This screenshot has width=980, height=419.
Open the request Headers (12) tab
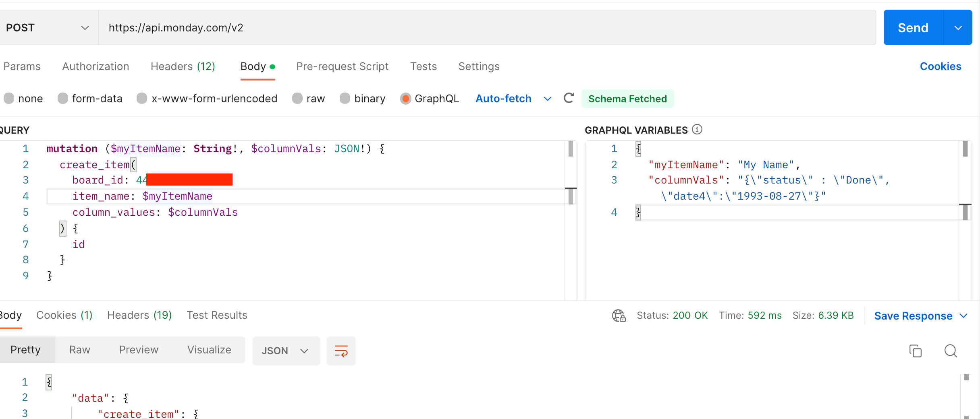click(x=183, y=66)
